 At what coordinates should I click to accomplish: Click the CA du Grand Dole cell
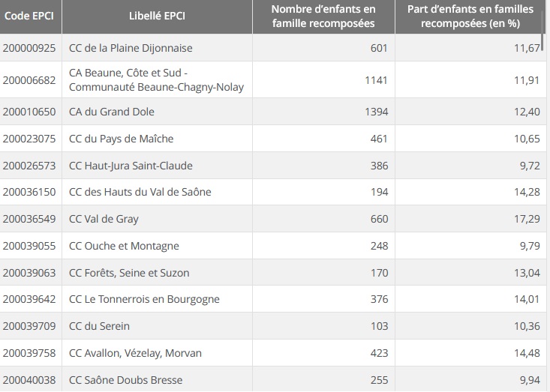[110, 112]
